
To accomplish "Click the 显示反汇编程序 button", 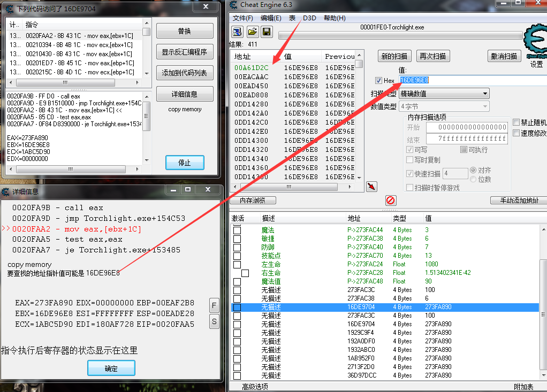I will click(x=185, y=52).
